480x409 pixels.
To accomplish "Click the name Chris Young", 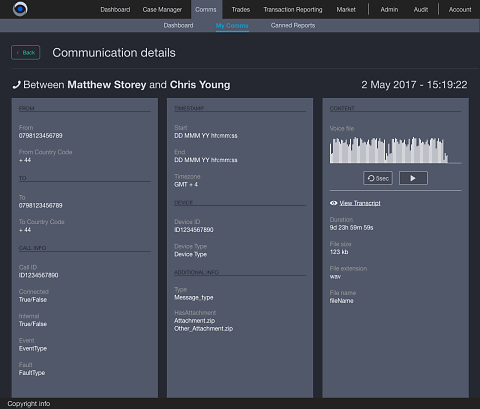I will click(200, 85).
